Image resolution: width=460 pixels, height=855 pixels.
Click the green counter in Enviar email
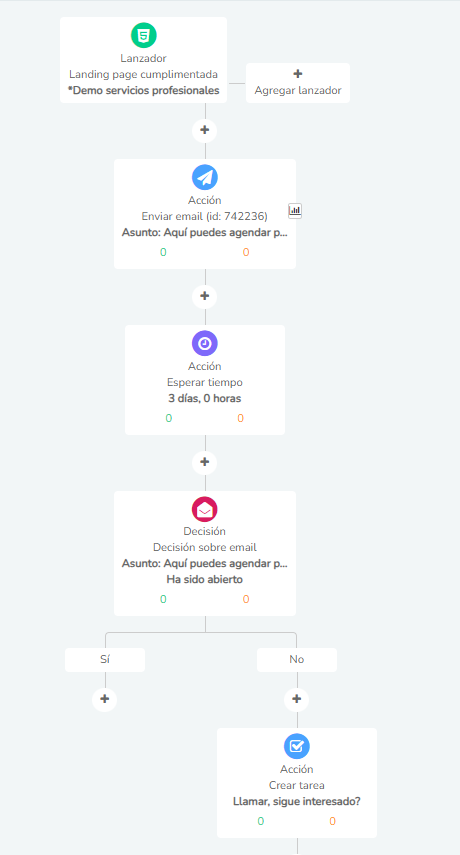point(163,252)
